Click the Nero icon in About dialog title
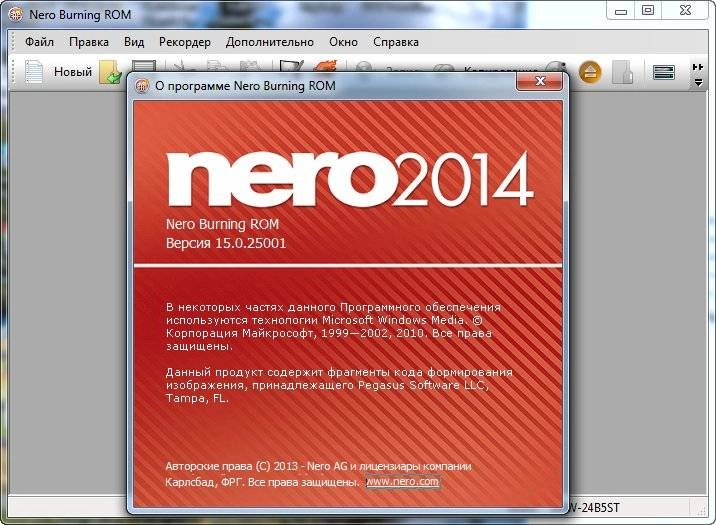This screenshot has width=716, height=525. point(142,85)
